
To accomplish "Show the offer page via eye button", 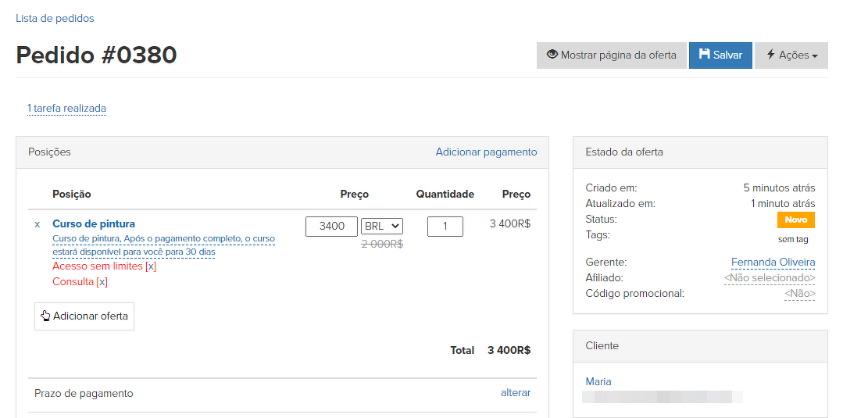I will [611, 55].
